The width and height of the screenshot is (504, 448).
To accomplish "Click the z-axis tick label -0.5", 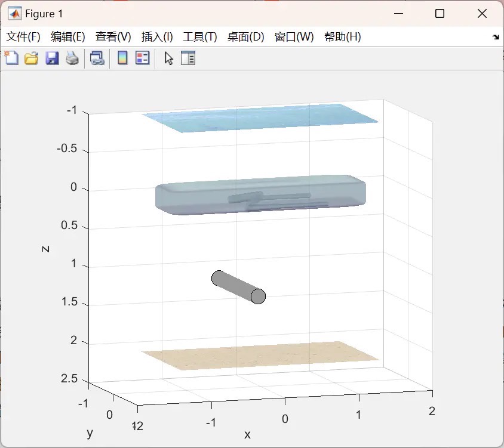I will pos(66,149).
